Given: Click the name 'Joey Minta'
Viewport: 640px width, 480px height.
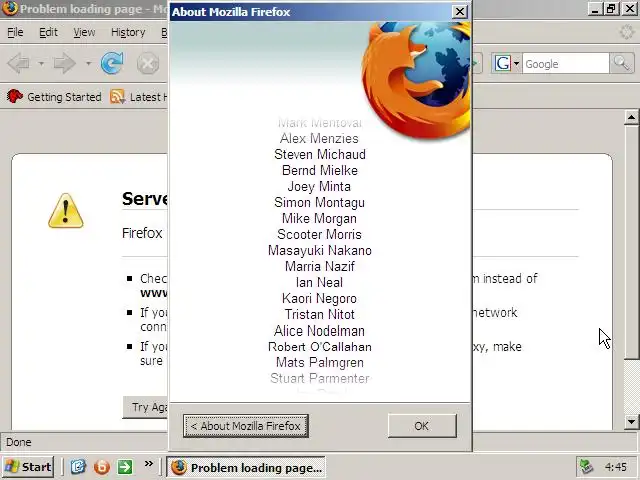Looking at the screenshot, I should (x=320, y=187).
